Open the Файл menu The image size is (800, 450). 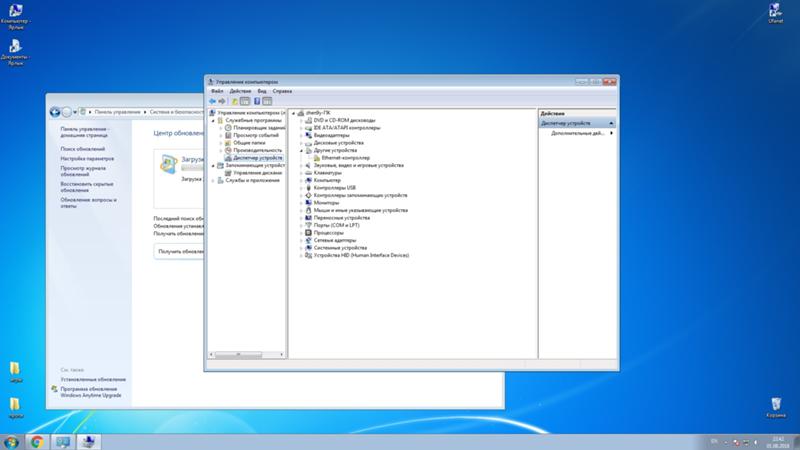point(217,91)
